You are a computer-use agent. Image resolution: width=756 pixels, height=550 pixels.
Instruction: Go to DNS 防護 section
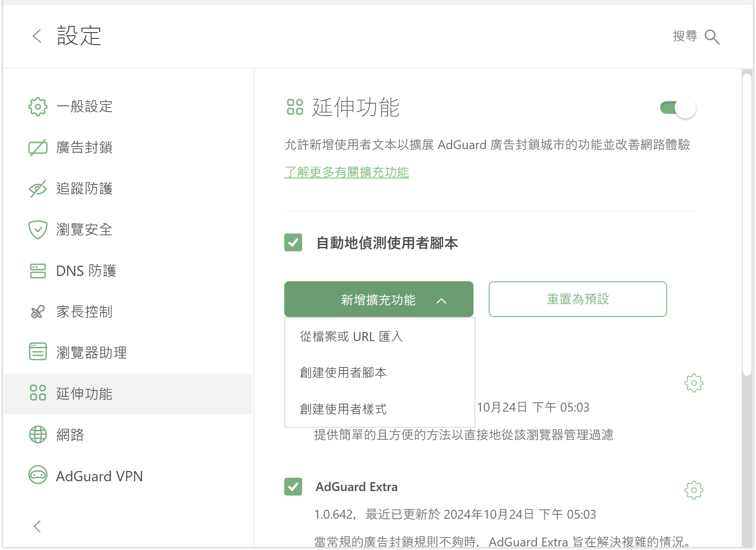(128, 271)
